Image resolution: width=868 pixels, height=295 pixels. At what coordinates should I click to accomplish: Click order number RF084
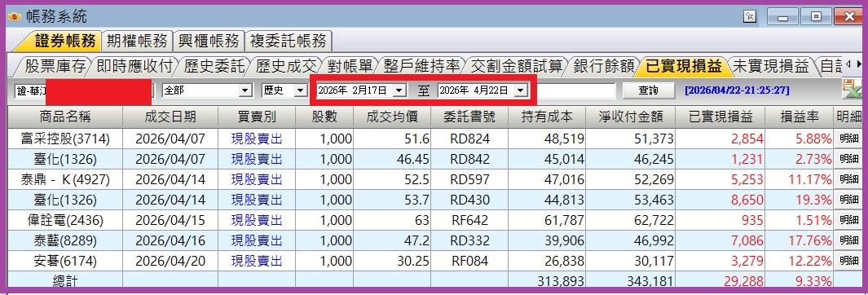pos(470,261)
